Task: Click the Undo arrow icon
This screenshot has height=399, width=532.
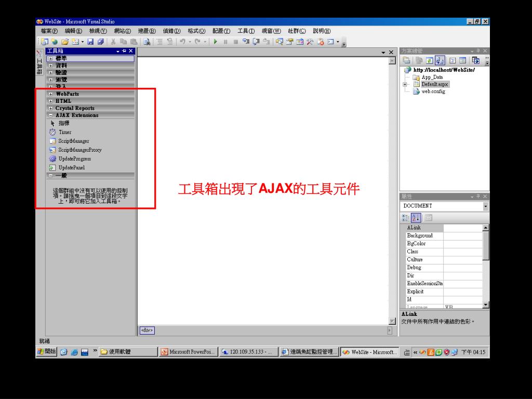Action: click(x=182, y=42)
